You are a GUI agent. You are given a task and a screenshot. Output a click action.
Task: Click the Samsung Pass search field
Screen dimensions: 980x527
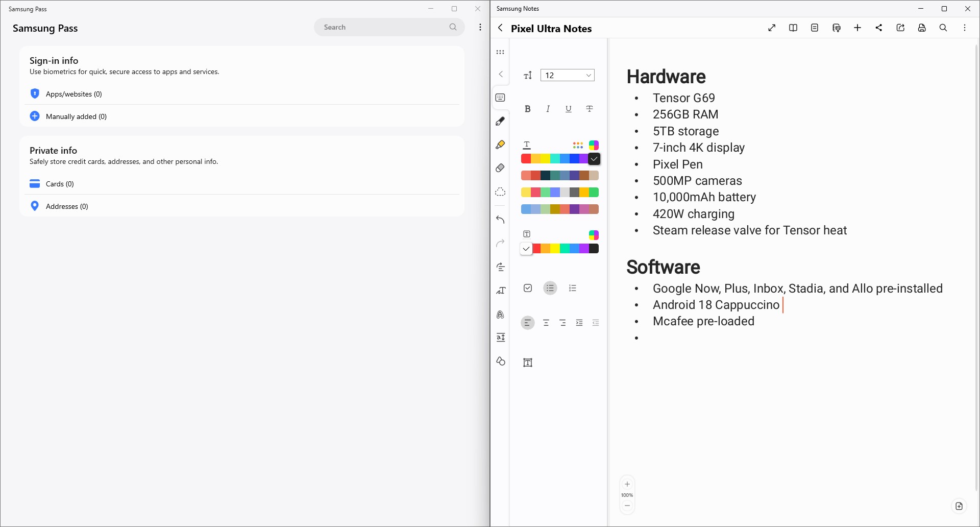(383, 27)
